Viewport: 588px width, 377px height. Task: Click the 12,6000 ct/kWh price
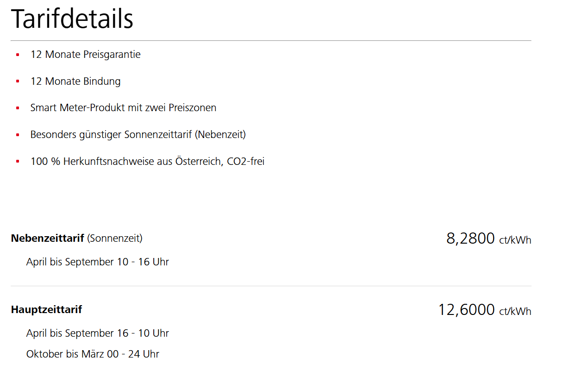click(484, 310)
